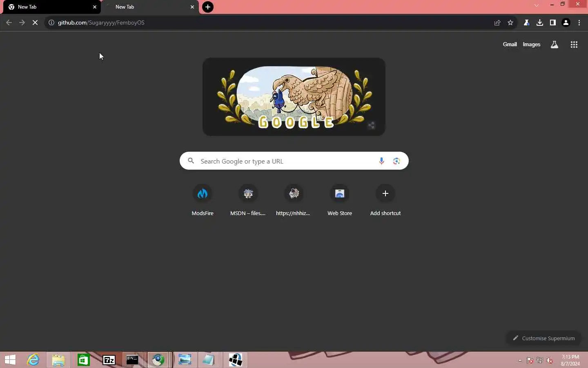Open Search Labs flask icon
588x368 pixels.
(x=555, y=45)
